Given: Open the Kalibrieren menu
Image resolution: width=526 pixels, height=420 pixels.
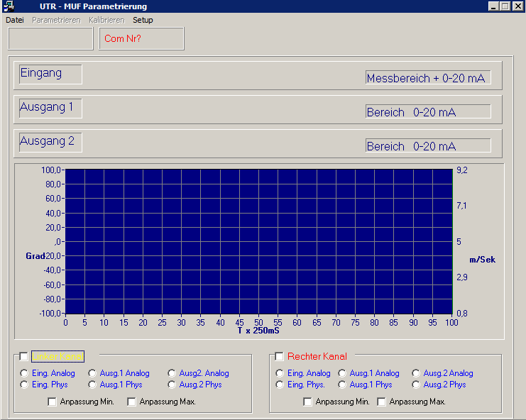Looking at the screenshot, I should click(x=106, y=20).
